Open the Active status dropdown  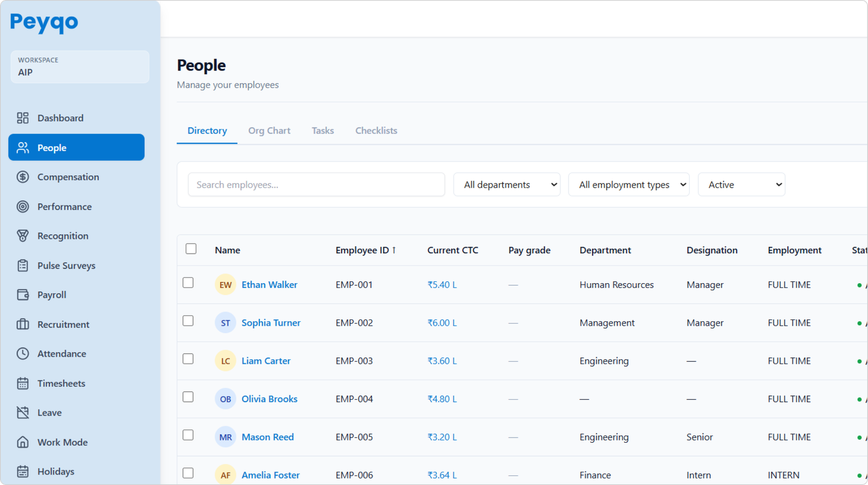tap(742, 184)
